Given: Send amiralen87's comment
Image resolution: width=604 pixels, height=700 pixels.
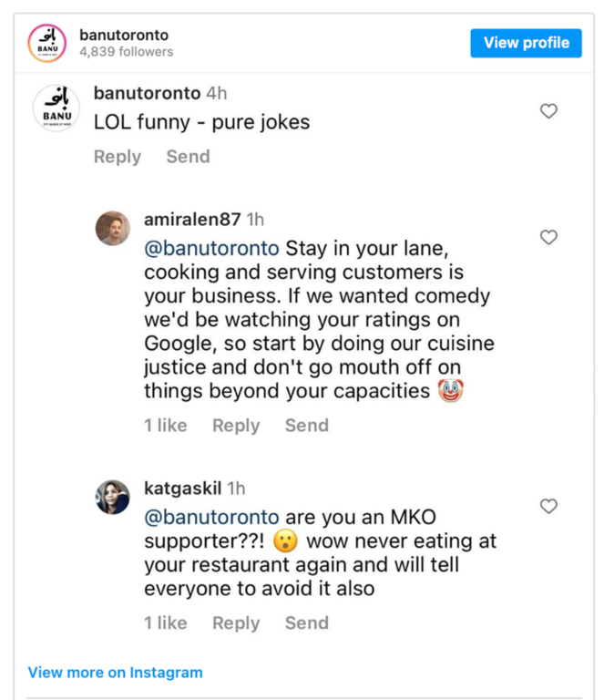Looking at the screenshot, I should [x=306, y=426].
